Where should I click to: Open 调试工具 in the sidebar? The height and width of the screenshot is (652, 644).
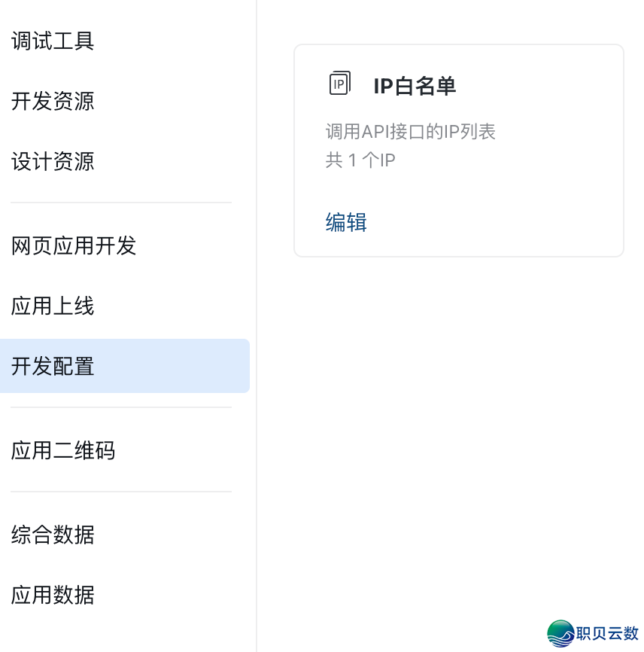pos(53,41)
